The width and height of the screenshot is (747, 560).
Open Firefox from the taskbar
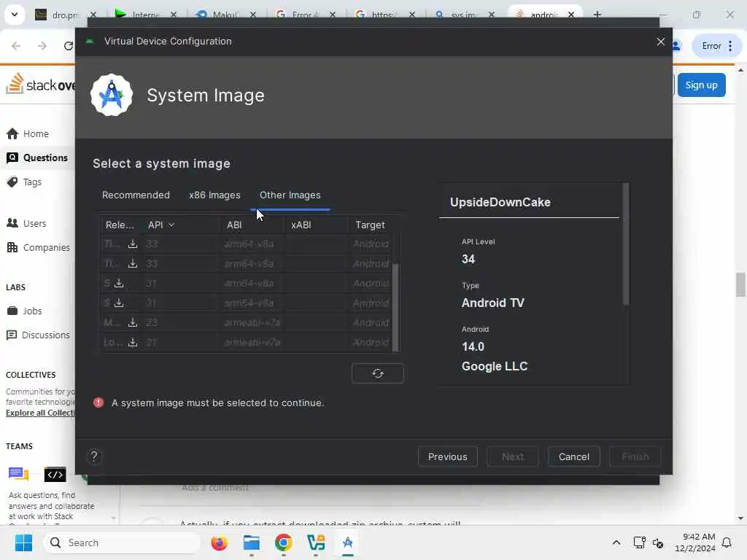click(x=219, y=542)
